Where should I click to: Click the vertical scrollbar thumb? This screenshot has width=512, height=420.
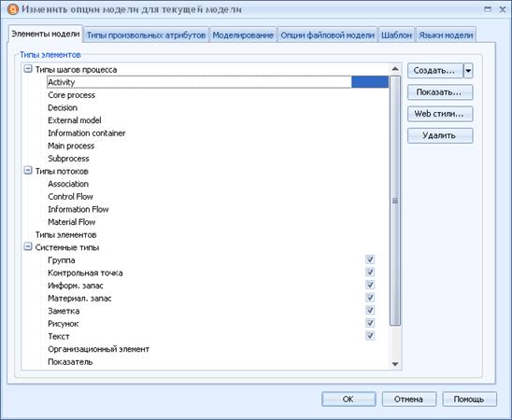coord(395,201)
